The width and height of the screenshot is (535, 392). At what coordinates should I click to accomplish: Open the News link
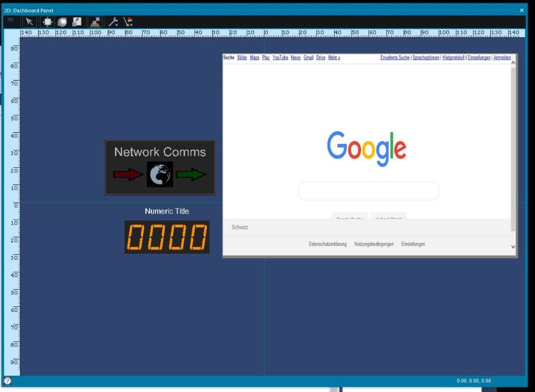[296, 58]
